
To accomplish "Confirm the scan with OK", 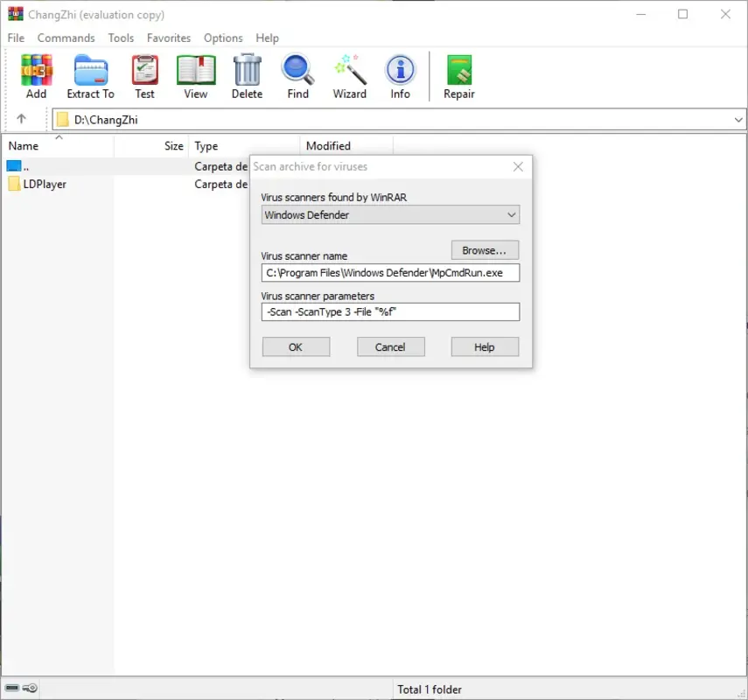I will 295,346.
